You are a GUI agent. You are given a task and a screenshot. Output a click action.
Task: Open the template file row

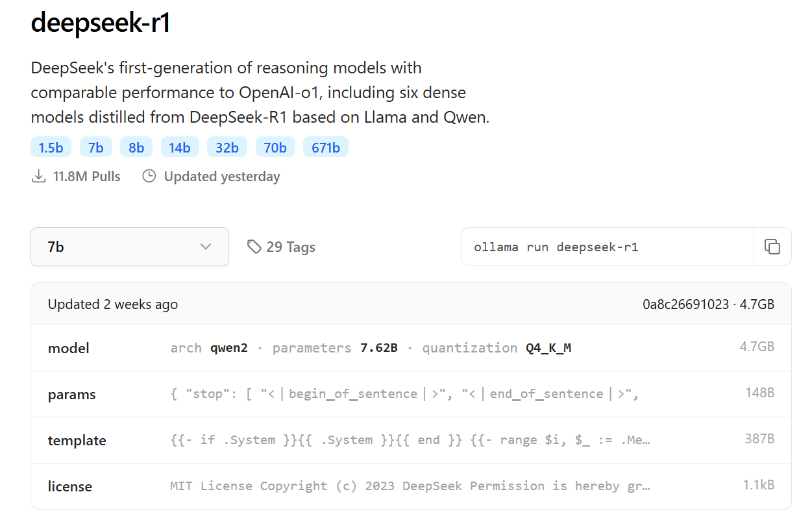pos(411,440)
